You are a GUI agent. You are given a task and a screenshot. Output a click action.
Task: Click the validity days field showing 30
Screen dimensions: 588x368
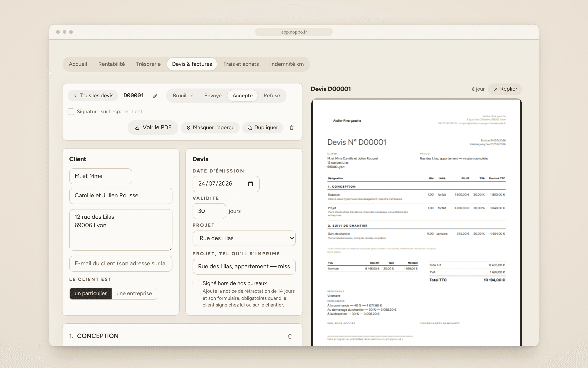(209, 211)
